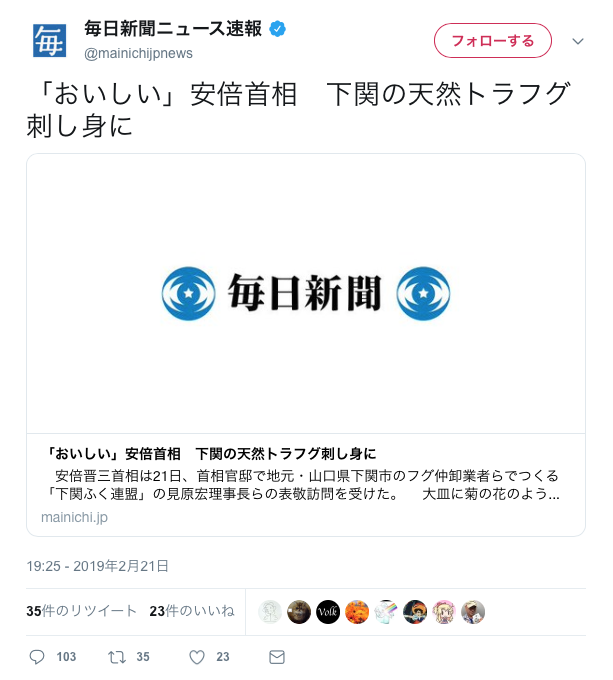Click the reply speech bubble icon
613x680 pixels.
(x=37, y=657)
